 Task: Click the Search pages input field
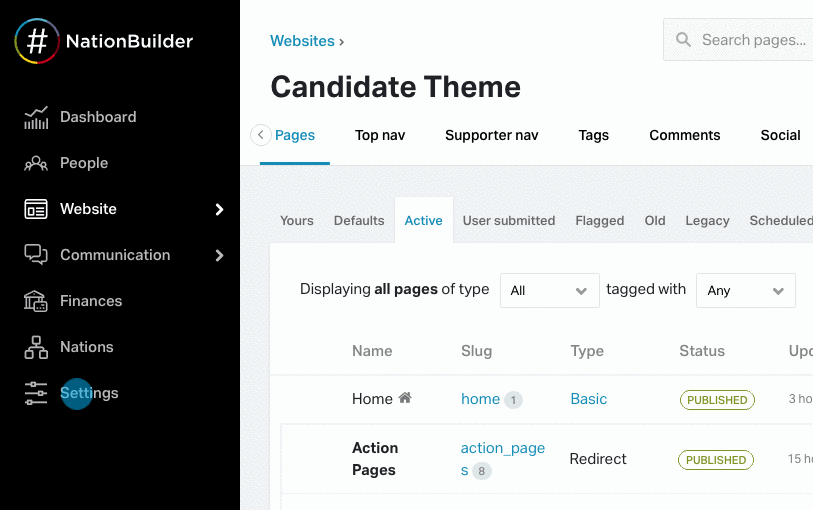click(x=750, y=40)
